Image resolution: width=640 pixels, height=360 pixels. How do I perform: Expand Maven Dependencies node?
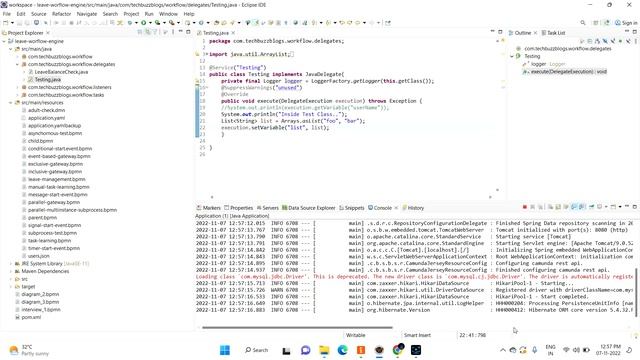pos(11,271)
